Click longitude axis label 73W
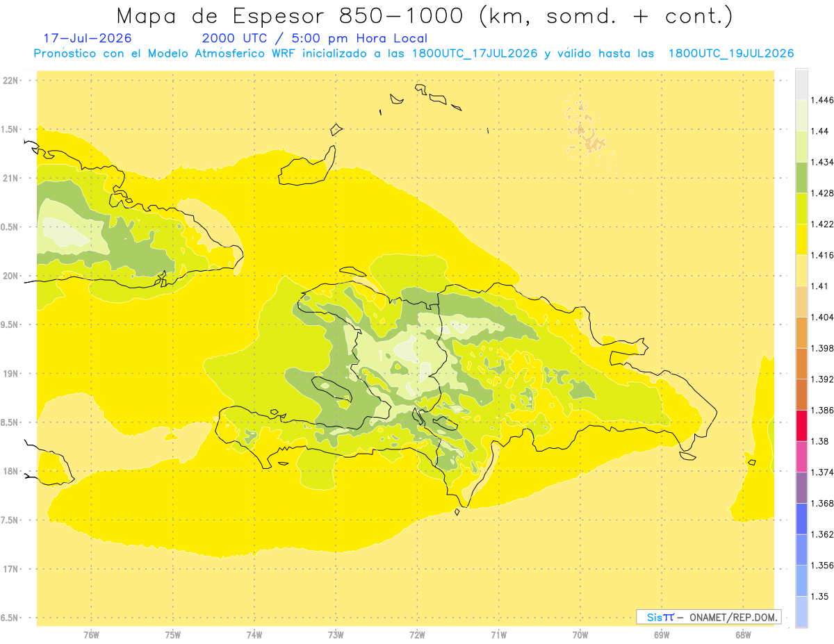Viewport: 834px width, 644px height. tap(336, 636)
